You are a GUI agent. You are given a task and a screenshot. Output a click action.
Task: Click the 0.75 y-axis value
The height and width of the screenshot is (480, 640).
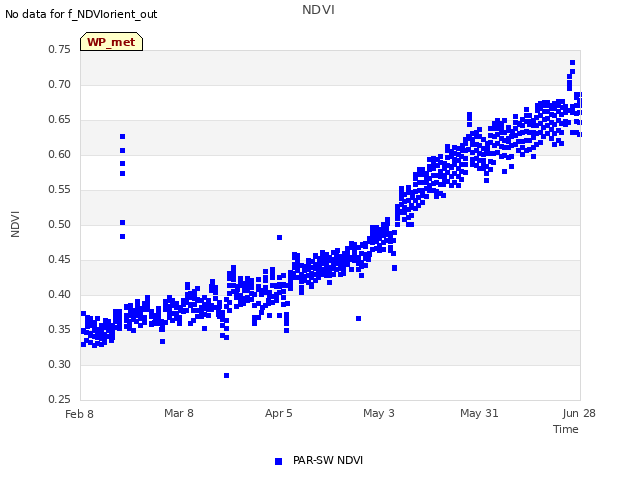click(59, 49)
